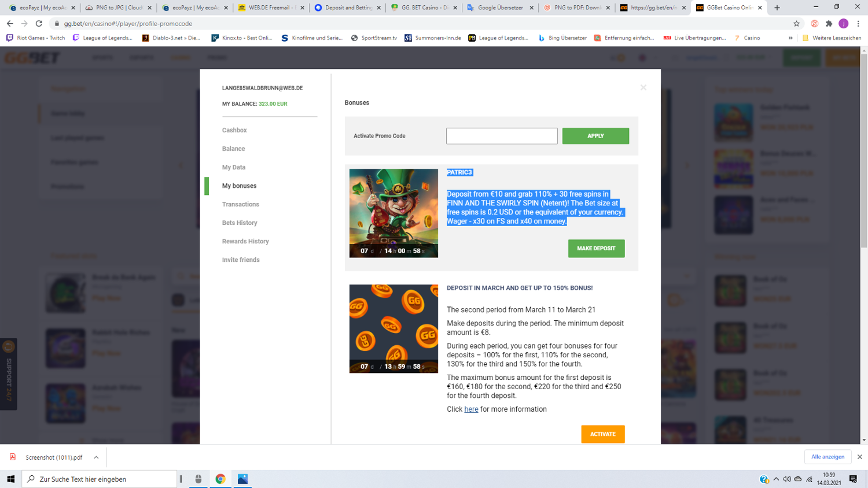This screenshot has width=868, height=488.
Task: Click the Activate Promo Code input field
Action: point(502,136)
